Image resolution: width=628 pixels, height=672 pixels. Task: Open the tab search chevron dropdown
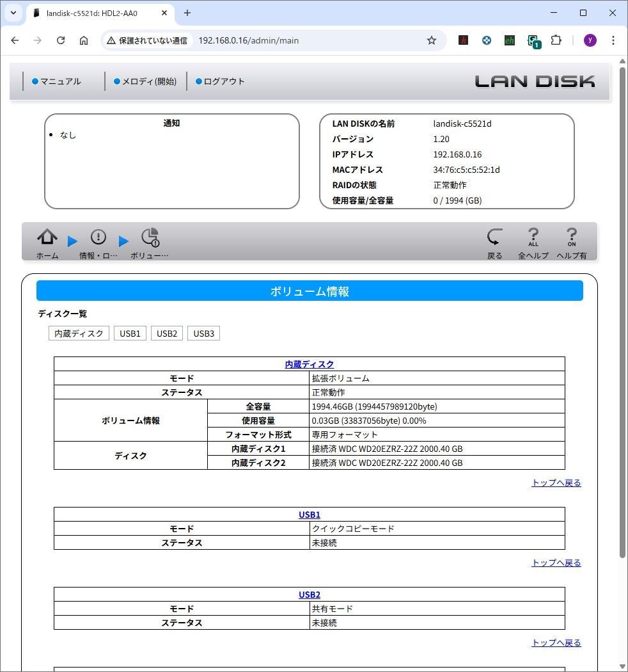pos(13,13)
